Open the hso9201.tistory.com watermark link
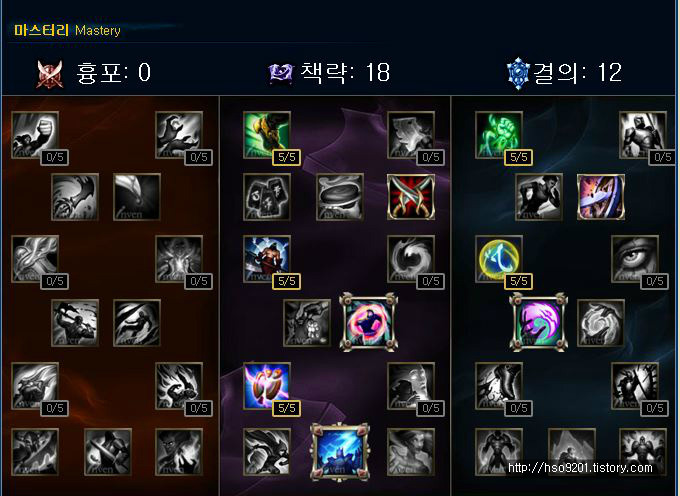Image resolution: width=680 pixels, height=496 pixels. click(x=580, y=468)
